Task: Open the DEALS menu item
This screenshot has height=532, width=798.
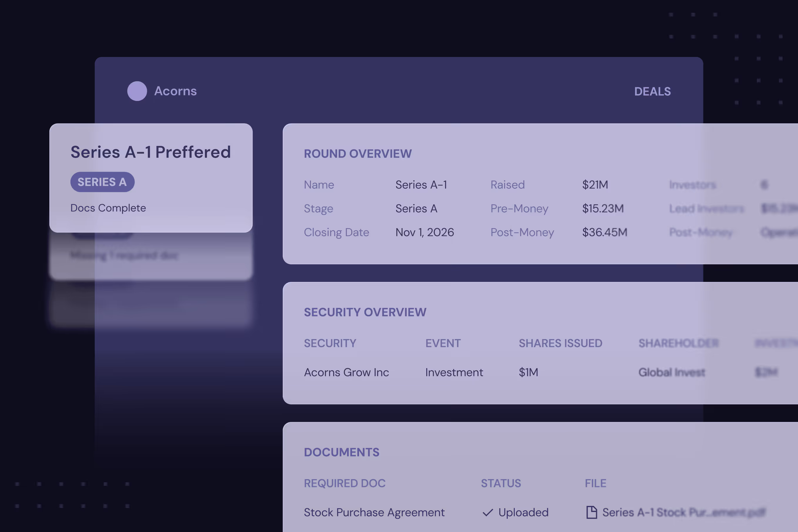Action: [x=652, y=91]
